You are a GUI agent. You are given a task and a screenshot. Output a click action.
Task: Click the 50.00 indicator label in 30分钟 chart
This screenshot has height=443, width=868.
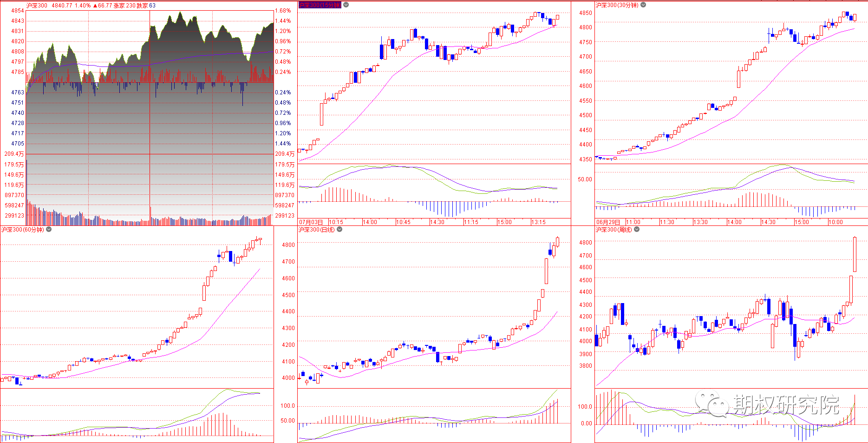pyautogui.click(x=585, y=179)
